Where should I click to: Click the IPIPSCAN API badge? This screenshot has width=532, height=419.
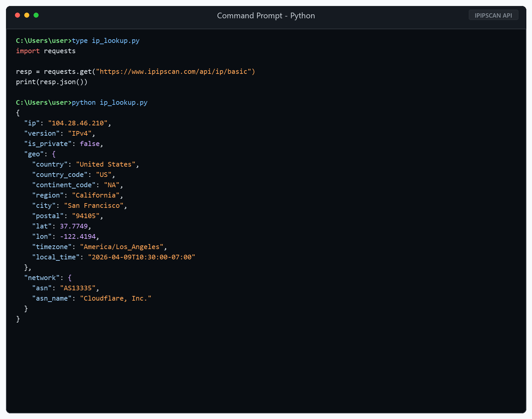[493, 15]
